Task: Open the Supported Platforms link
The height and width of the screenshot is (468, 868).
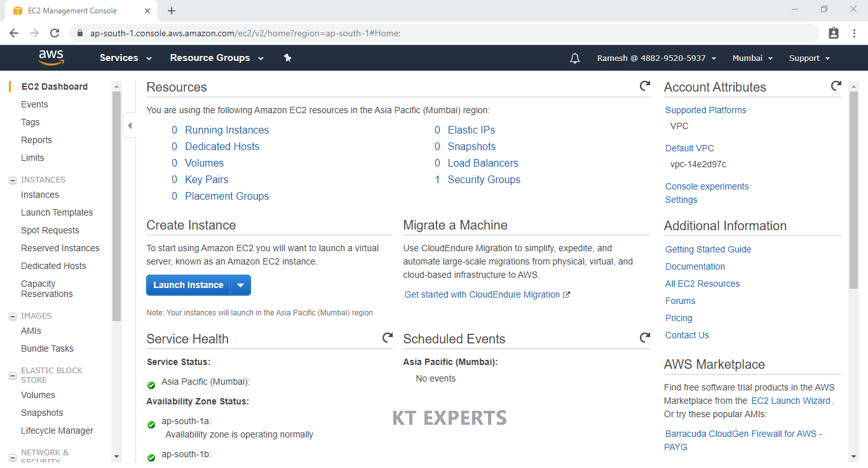Action: pyautogui.click(x=705, y=110)
